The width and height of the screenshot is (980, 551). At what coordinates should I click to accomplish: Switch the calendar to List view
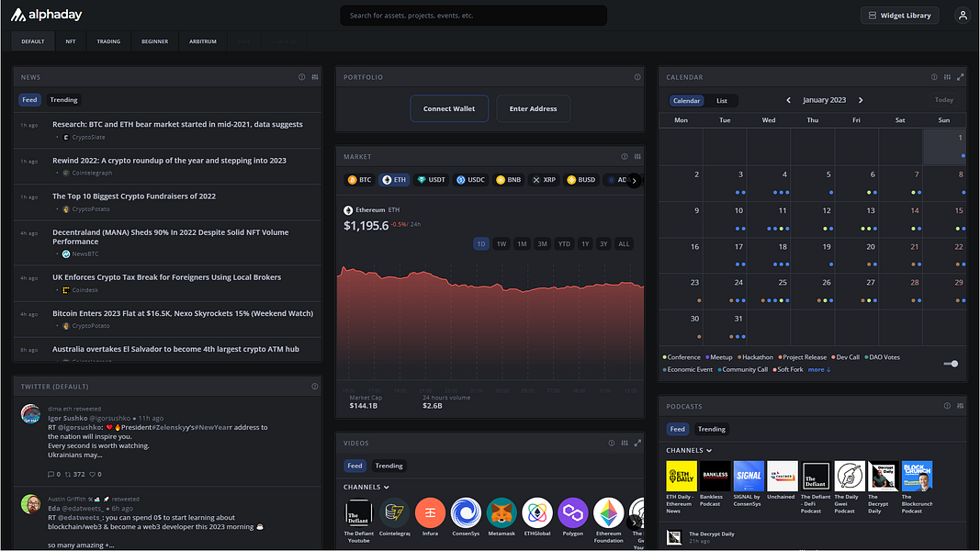tap(722, 101)
